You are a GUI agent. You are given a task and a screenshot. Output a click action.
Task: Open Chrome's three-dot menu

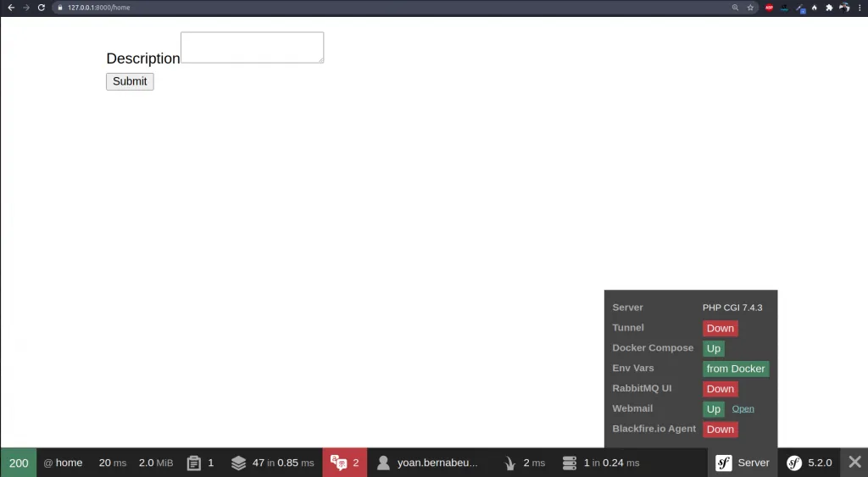tap(860, 8)
